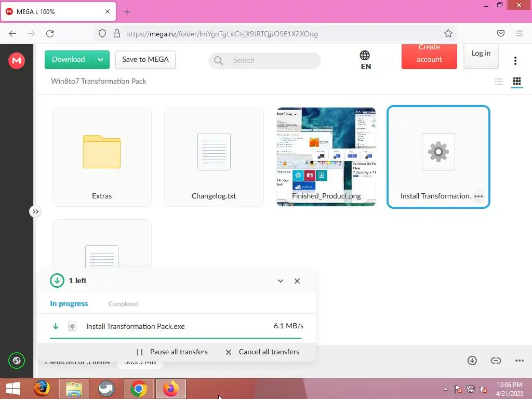Select the Install Transformation Pack file
The image size is (532, 399).
438,157
